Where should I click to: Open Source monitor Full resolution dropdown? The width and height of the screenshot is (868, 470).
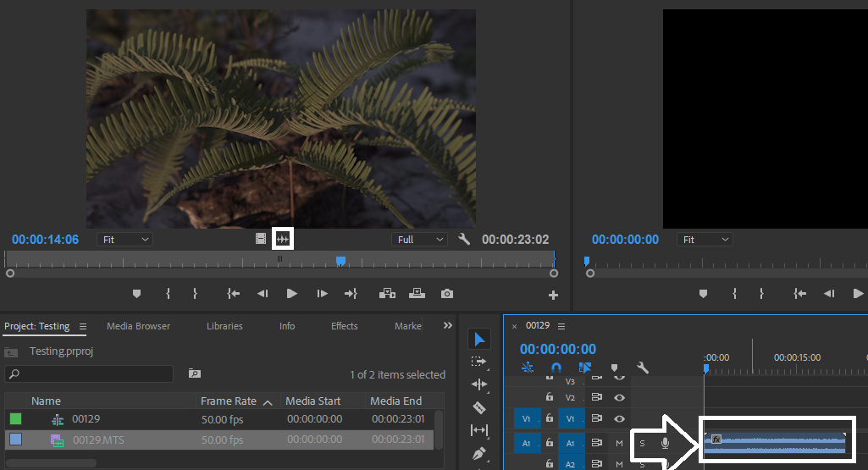pos(420,239)
